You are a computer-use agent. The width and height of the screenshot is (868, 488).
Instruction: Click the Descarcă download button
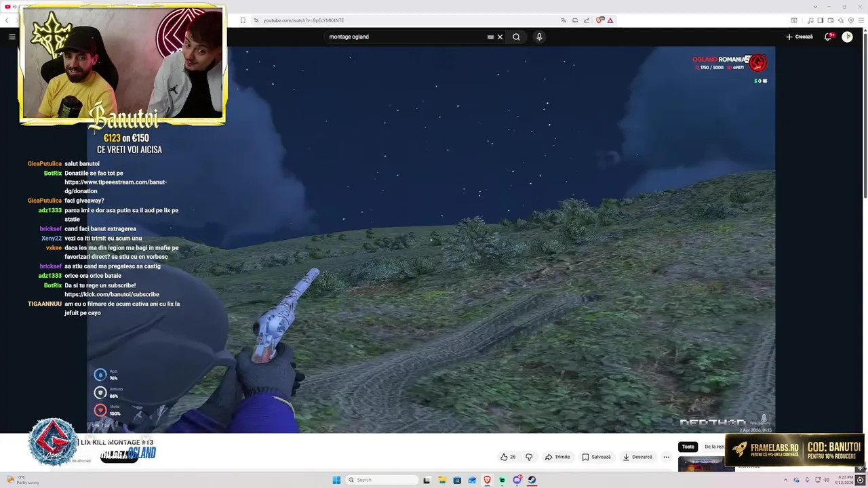637,457
